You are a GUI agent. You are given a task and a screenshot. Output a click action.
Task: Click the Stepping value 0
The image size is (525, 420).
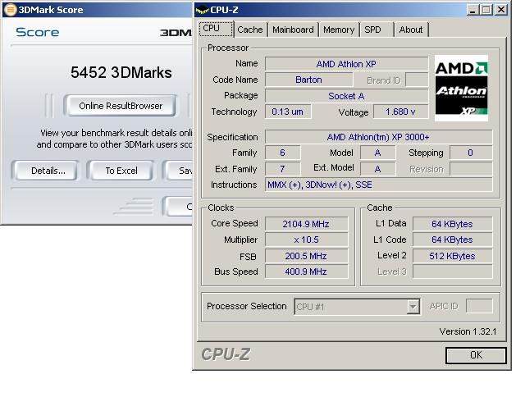pos(471,153)
